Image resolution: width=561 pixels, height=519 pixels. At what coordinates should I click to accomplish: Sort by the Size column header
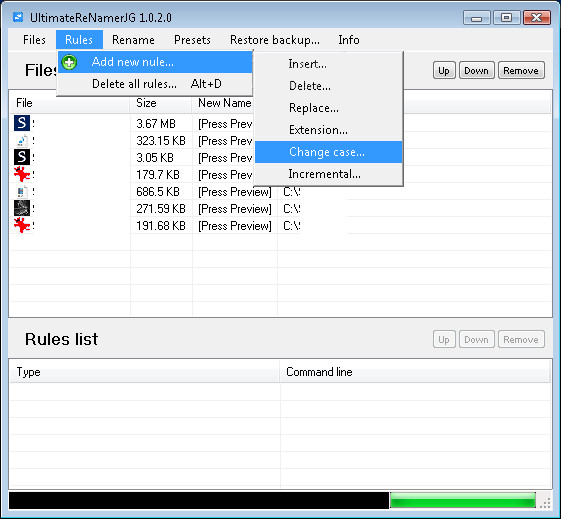[x=161, y=103]
